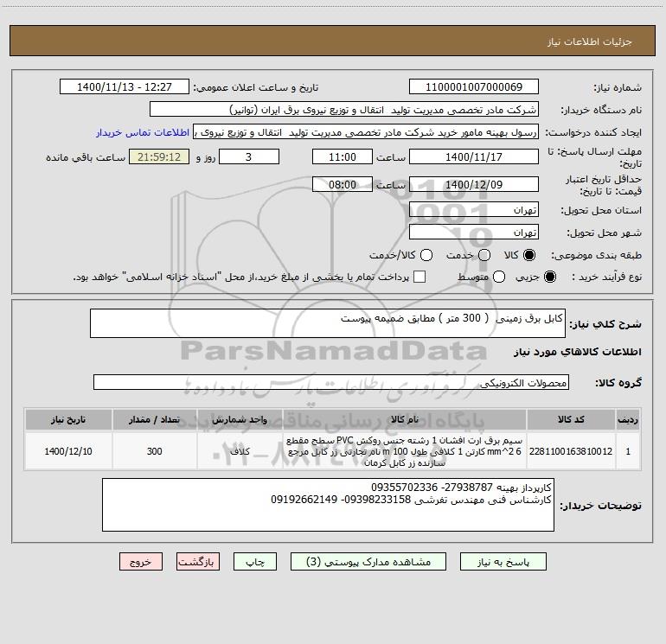
Task: Click the remaining days field showing 3
Action: point(248,156)
